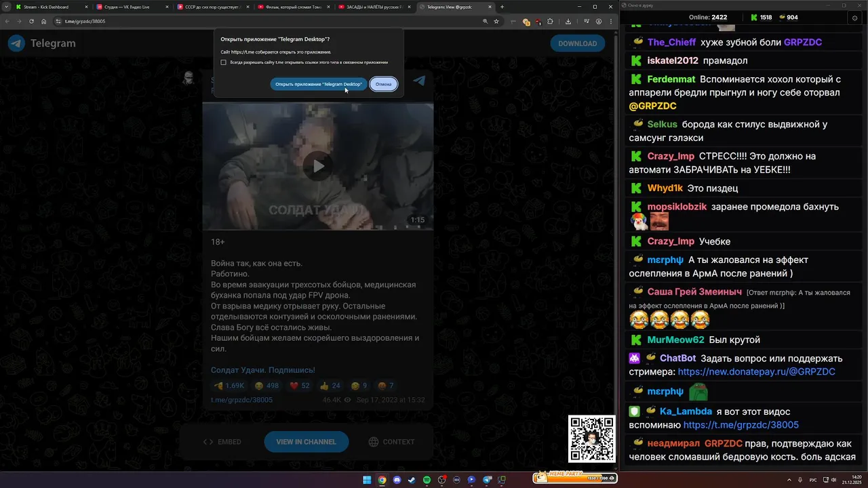Screen dimensions: 868x488
Task: Switch to ЗАСАДЫ и НАЛЁТЫ tab
Action: (x=373, y=7)
